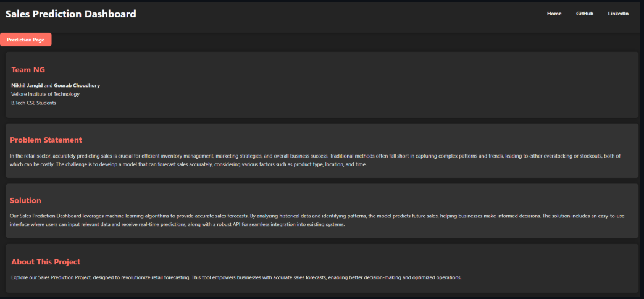Select the Solution heading
This screenshot has height=299, width=644.
(25, 200)
